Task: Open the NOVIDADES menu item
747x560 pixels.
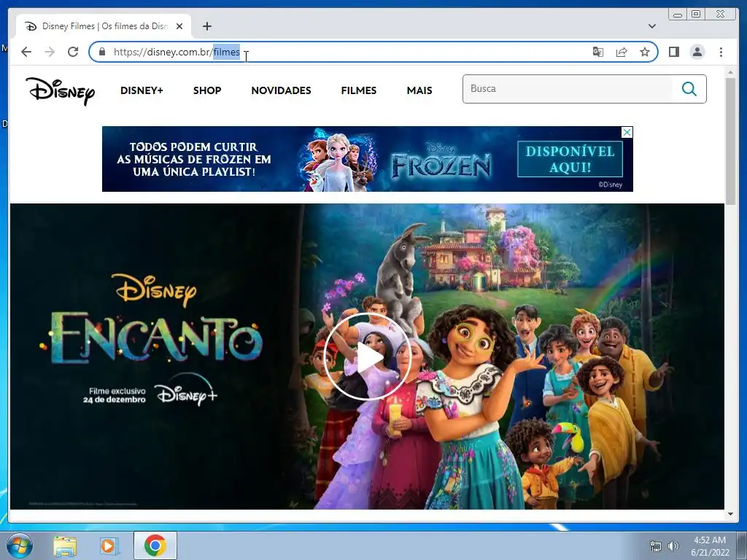Action: pyautogui.click(x=281, y=90)
